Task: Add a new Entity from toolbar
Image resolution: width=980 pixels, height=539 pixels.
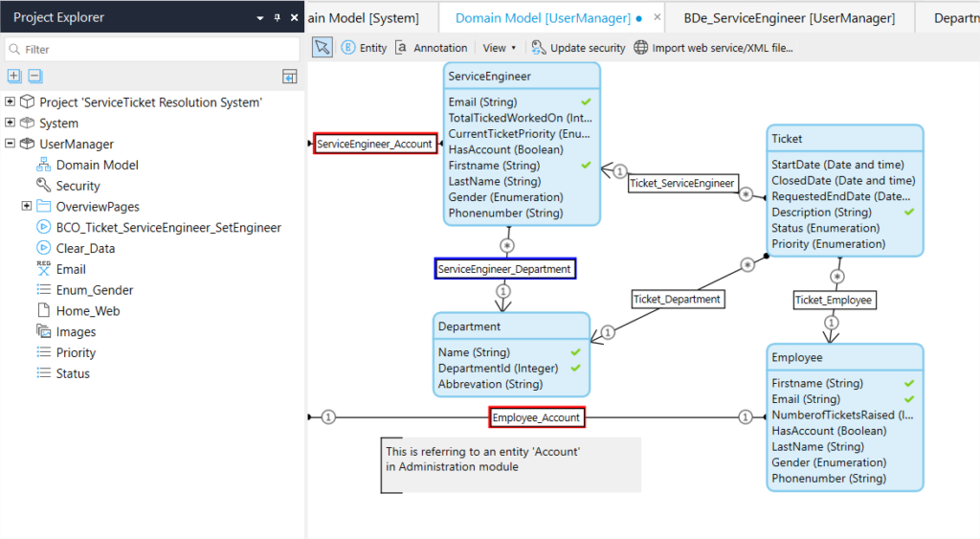Action: tap(364, 48)
